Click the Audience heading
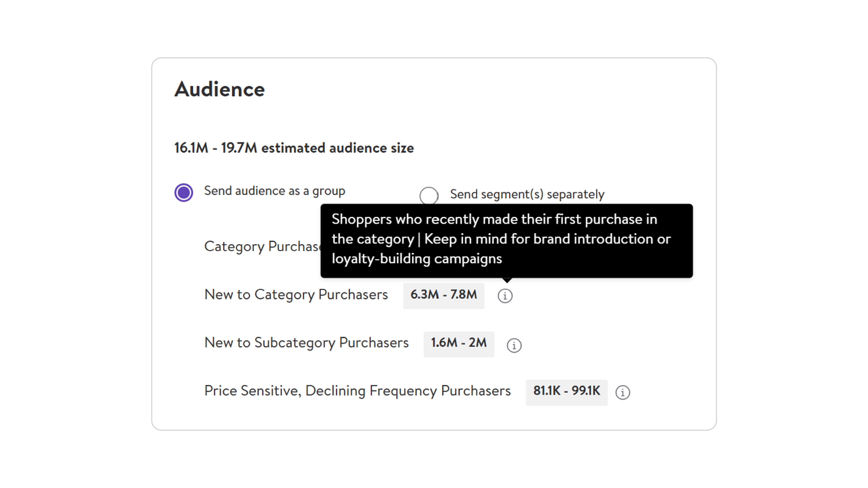 click(x=220, y=89)
